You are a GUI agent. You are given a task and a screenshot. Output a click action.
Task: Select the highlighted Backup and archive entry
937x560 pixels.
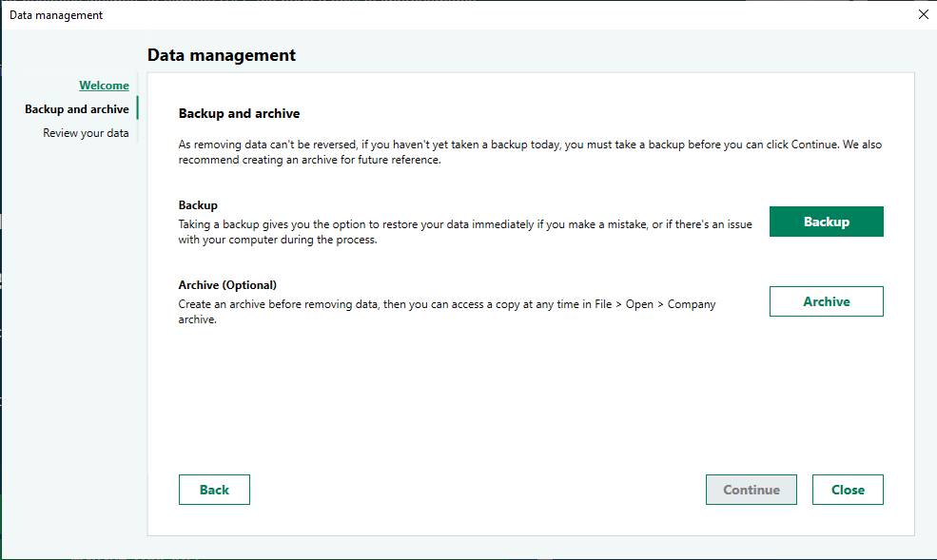(75, 108)
